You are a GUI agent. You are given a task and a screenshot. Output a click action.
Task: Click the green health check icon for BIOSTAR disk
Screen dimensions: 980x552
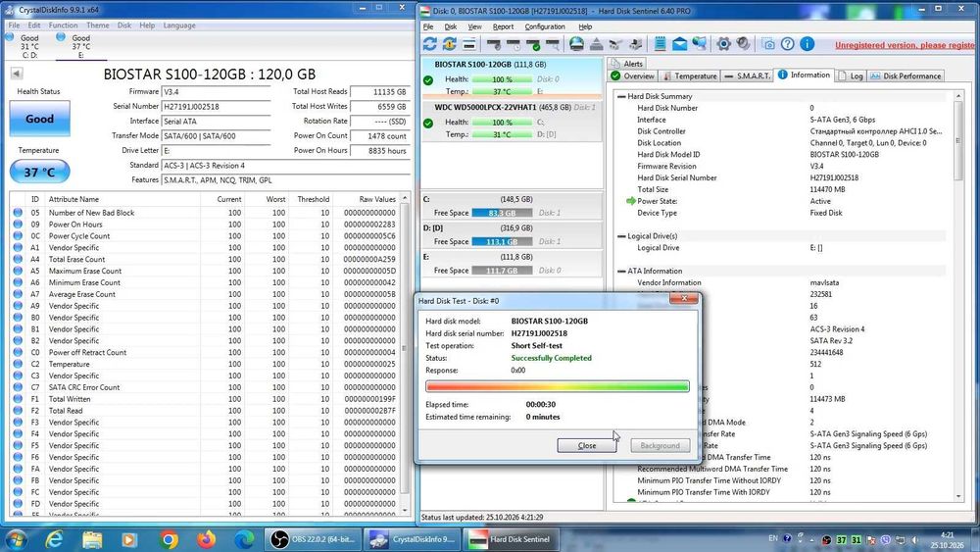[x=428, y=80]
